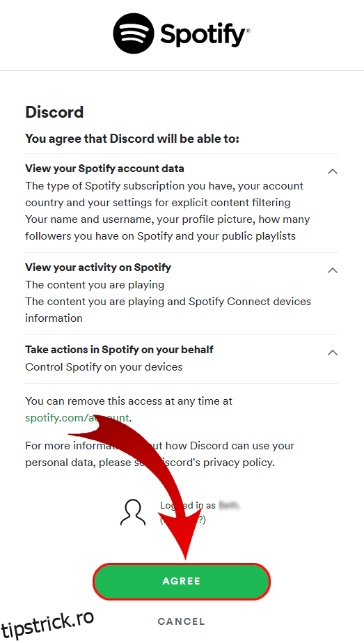Viewport: 364px width, 643px height.
Task: Click the blurred logged-in username
Action: [229, 506]
